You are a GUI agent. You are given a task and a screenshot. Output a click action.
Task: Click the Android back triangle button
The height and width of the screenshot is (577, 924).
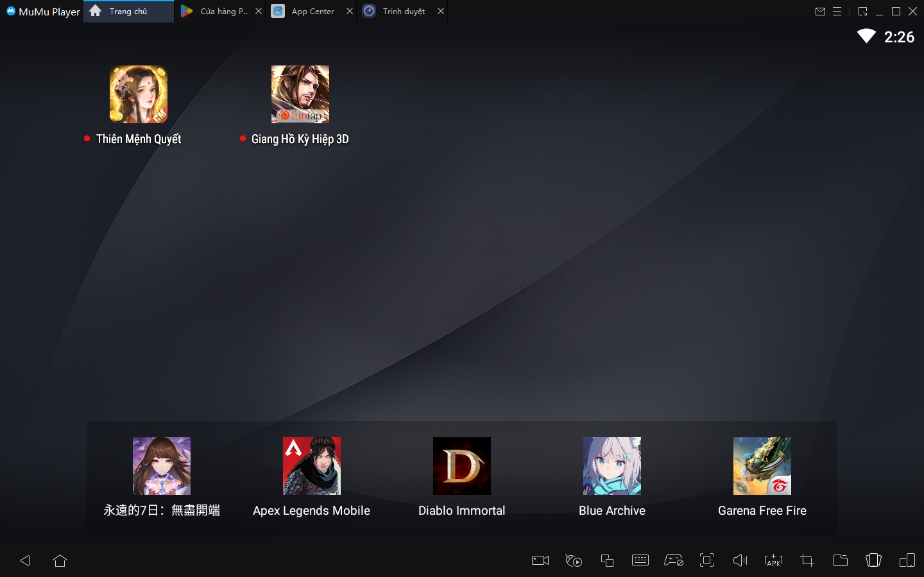pyautogui.click(x=25, y=560)
